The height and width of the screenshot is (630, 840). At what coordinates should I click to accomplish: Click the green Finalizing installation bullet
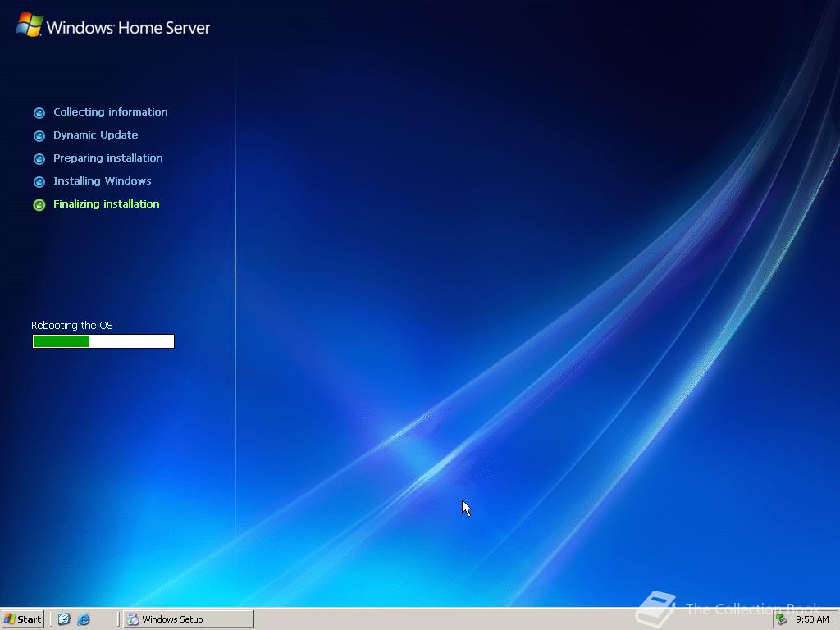pos(39,204)
